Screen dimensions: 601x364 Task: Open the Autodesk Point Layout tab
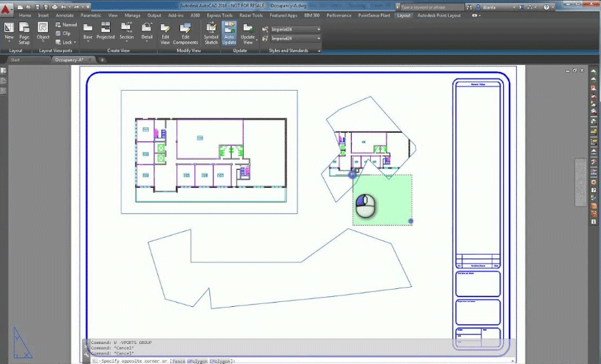[x=439, y=15]
